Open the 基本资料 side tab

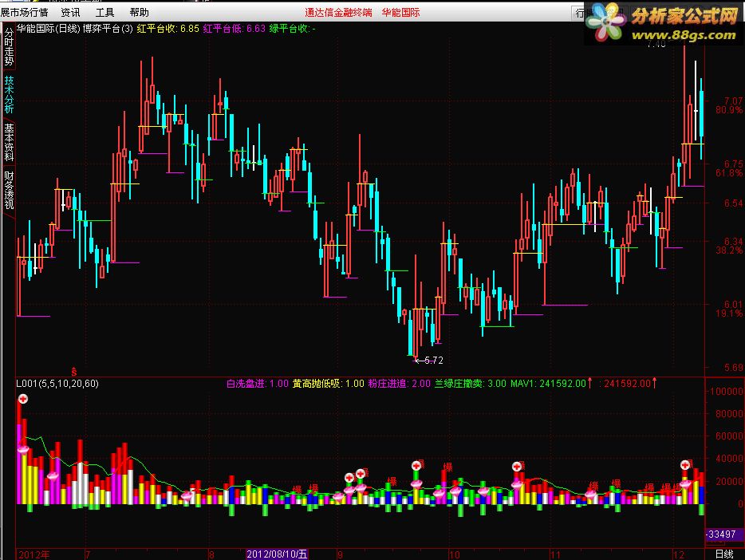pos(9,142)
